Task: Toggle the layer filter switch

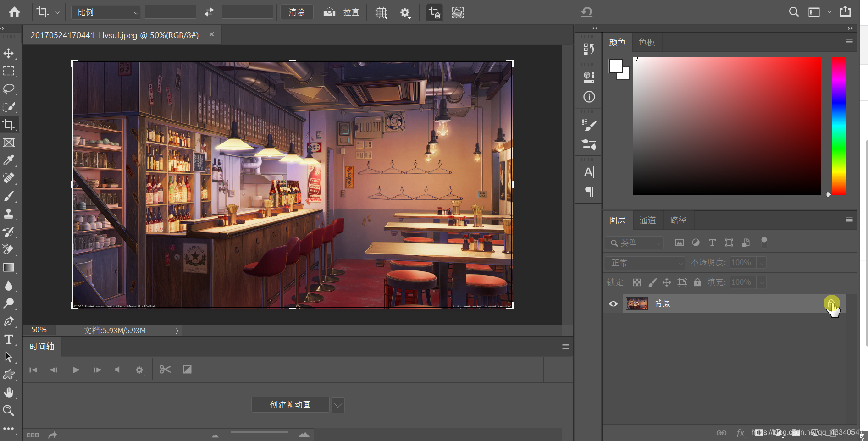Action: pyautogui.click(x=764, y=242)
